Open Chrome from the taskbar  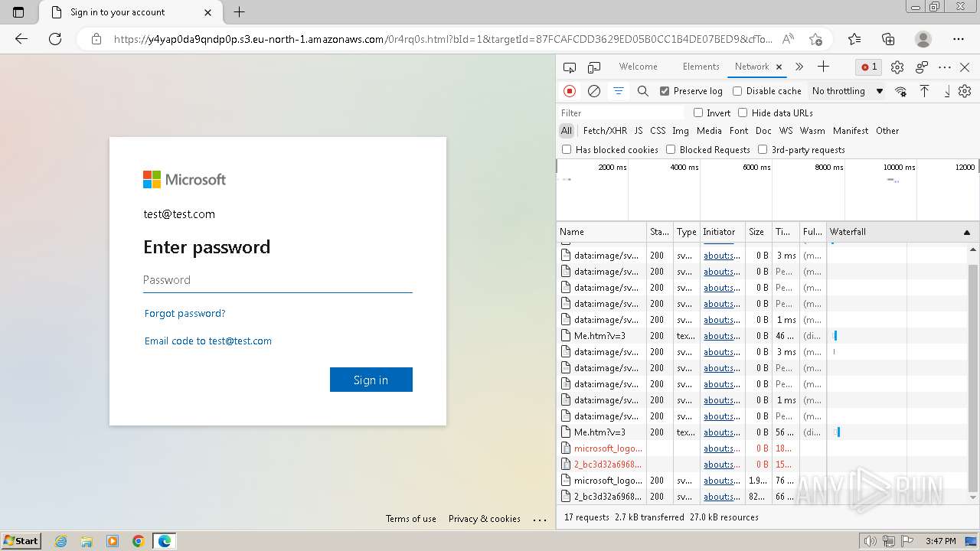139,541
